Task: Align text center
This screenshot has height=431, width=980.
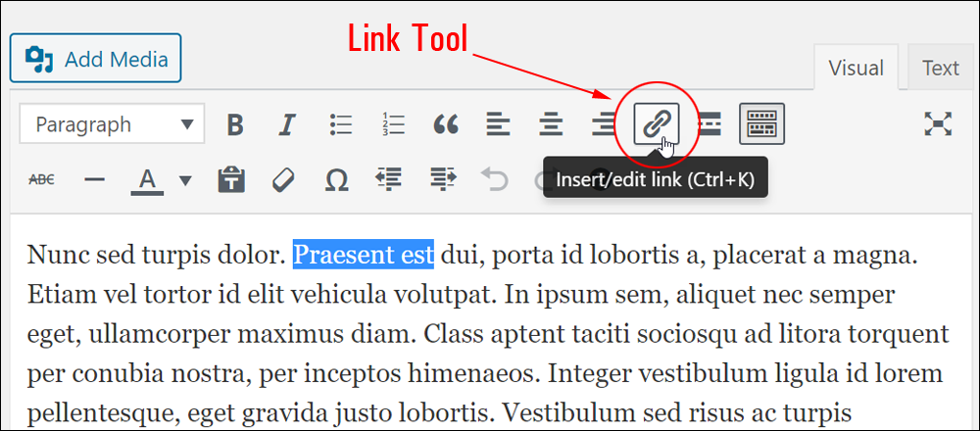Action: coord(551,123)
